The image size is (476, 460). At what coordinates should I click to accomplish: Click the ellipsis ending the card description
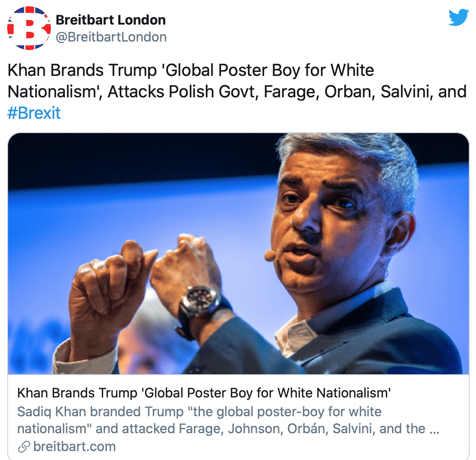coord(434,429)
